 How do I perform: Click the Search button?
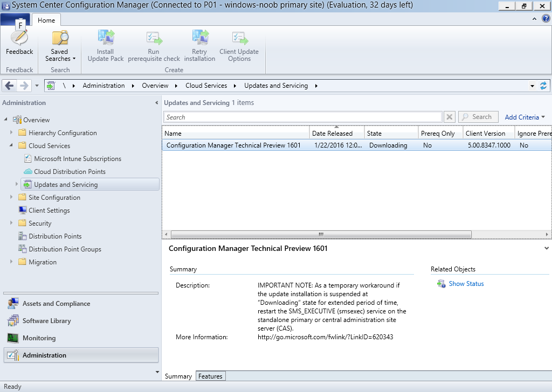478,117
